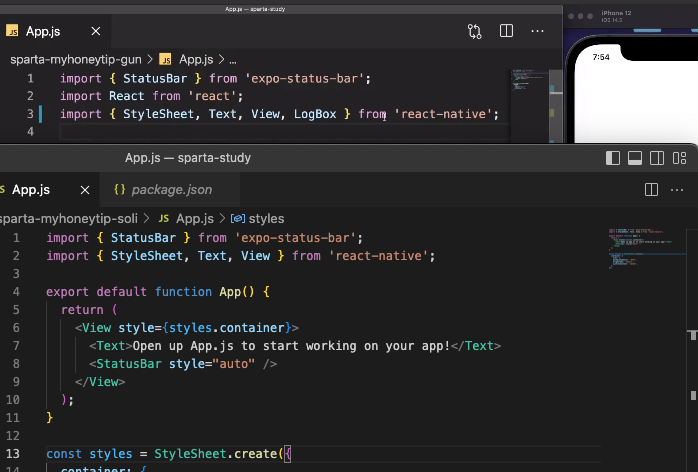Open the breadcrumb ellipsis in top editor
The width and height of the screenshot is (698, 472).
click(x=233, y=60)
